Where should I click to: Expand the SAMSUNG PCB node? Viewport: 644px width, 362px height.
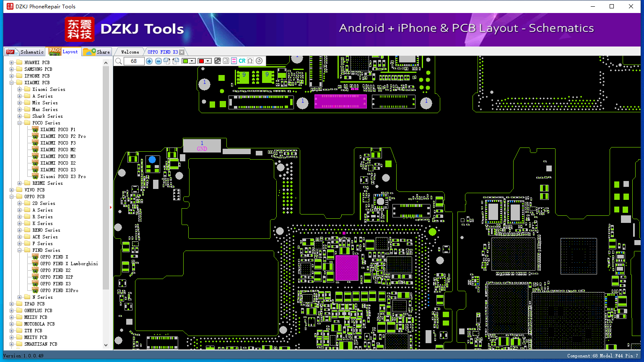pos(12,69)
